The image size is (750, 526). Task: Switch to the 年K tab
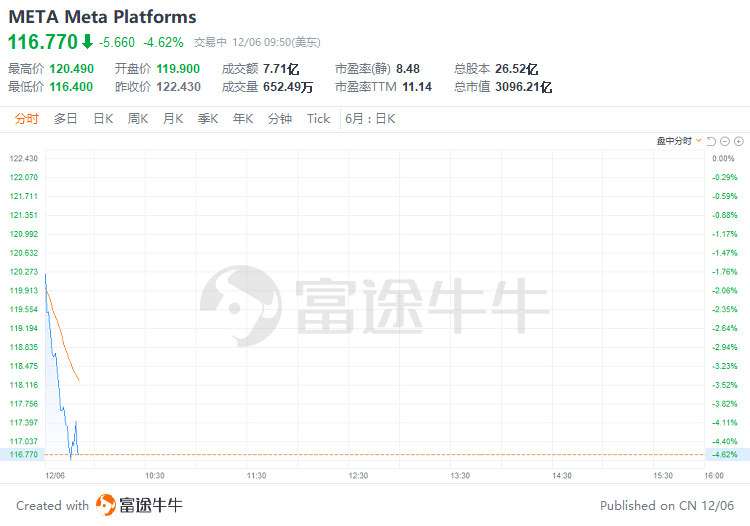tap(243, 119)
